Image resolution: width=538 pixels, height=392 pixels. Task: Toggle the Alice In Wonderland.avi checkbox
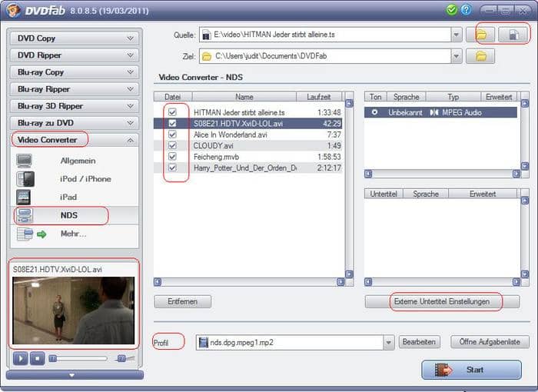coord(172,135)
